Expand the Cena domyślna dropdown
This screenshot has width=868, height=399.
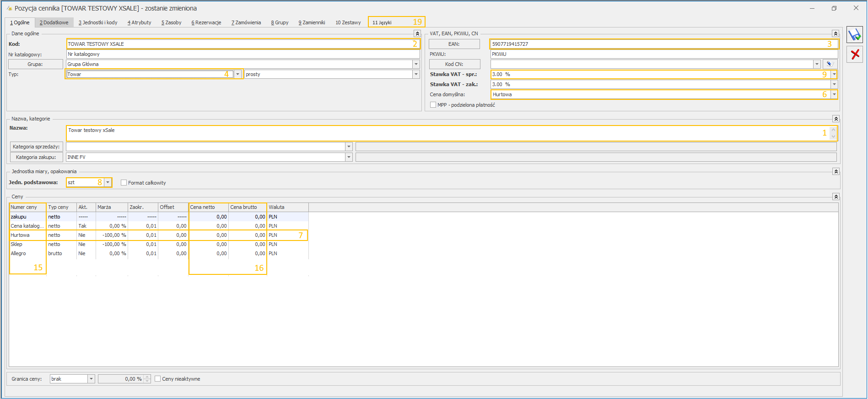[x=834, y=94]
